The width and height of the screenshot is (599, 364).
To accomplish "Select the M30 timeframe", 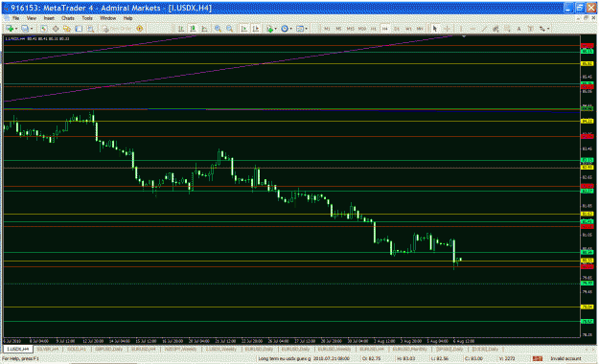I will click(361, 29).
